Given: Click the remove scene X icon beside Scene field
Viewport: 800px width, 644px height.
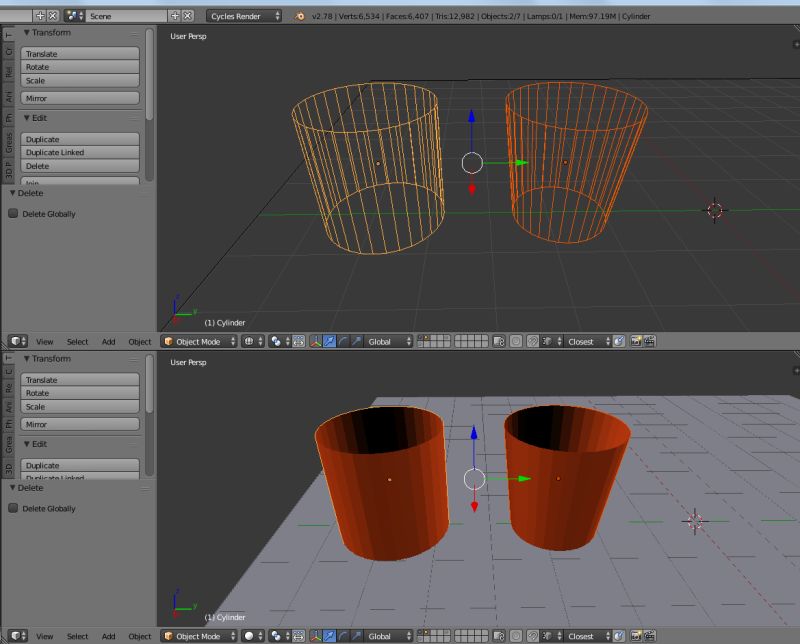Looking at the screenshot, I should click(x=187, y=16).
